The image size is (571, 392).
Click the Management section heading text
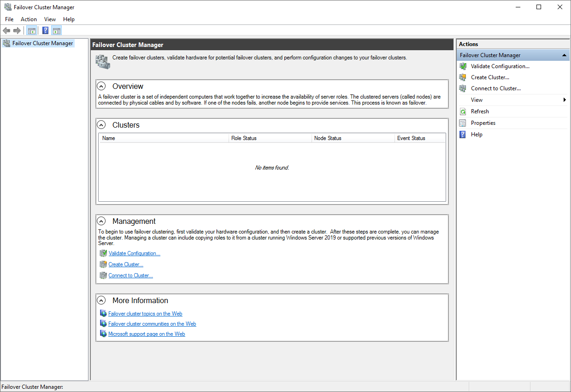pos(134,221)
